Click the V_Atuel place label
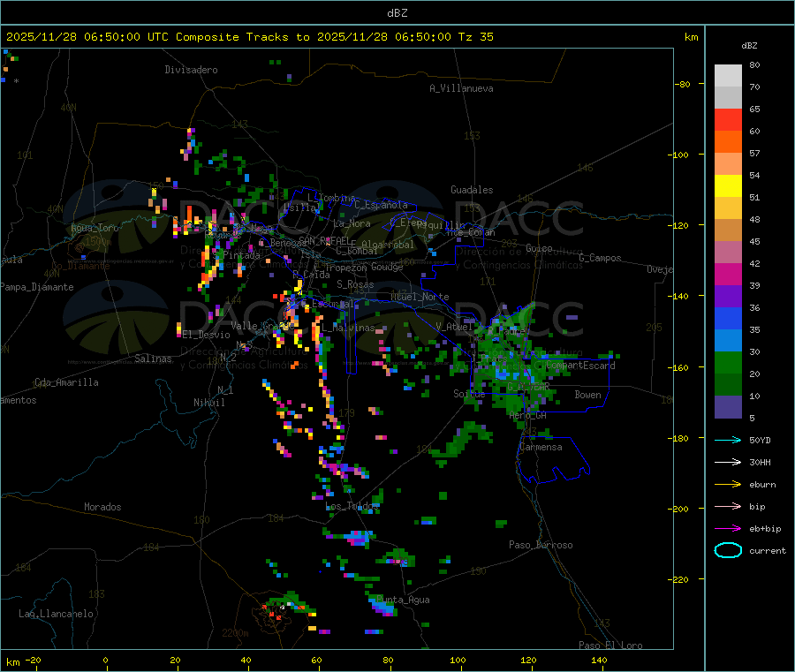The height and width of the screenshot is (672, 795). tap(454, 327)
